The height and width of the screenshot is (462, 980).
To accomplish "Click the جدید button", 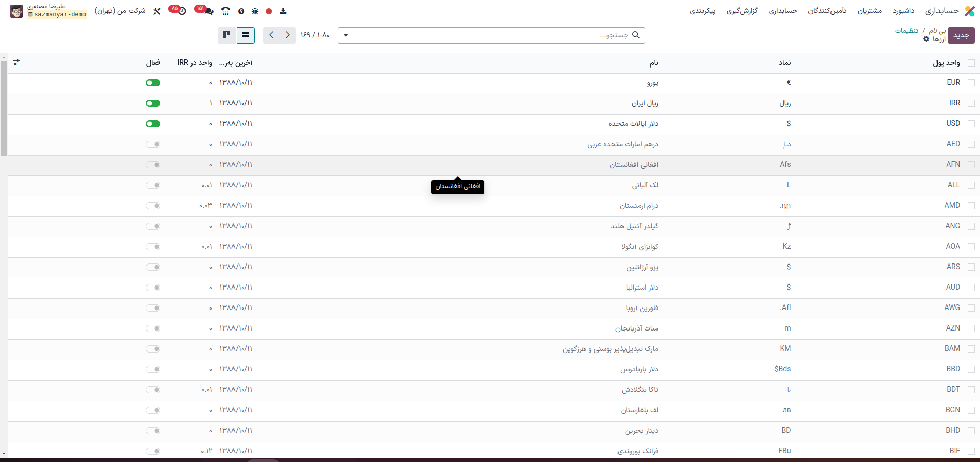I will 961,35.
